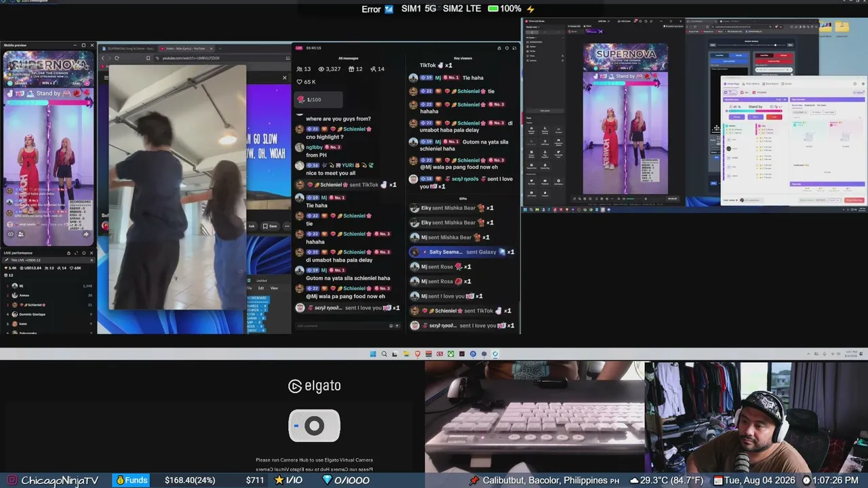Click the purple Start button

(x=756, y=117)
